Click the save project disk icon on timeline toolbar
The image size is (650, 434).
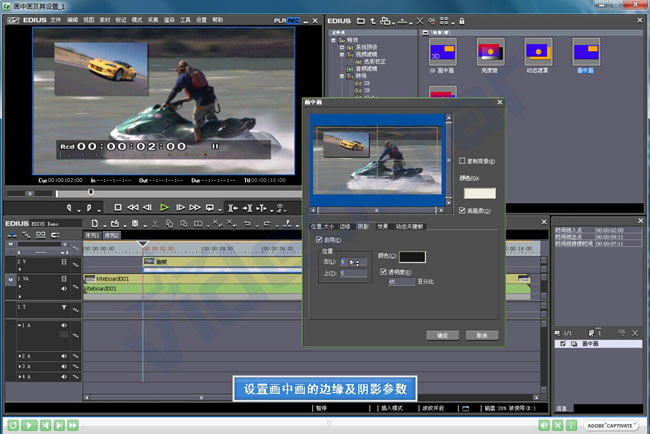click(135, 223)
